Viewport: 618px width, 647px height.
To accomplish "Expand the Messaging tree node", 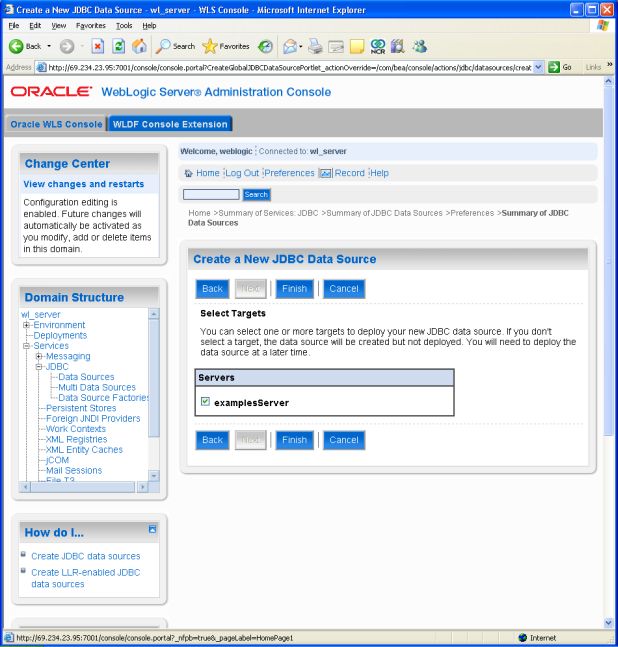I will click(38, 356).
